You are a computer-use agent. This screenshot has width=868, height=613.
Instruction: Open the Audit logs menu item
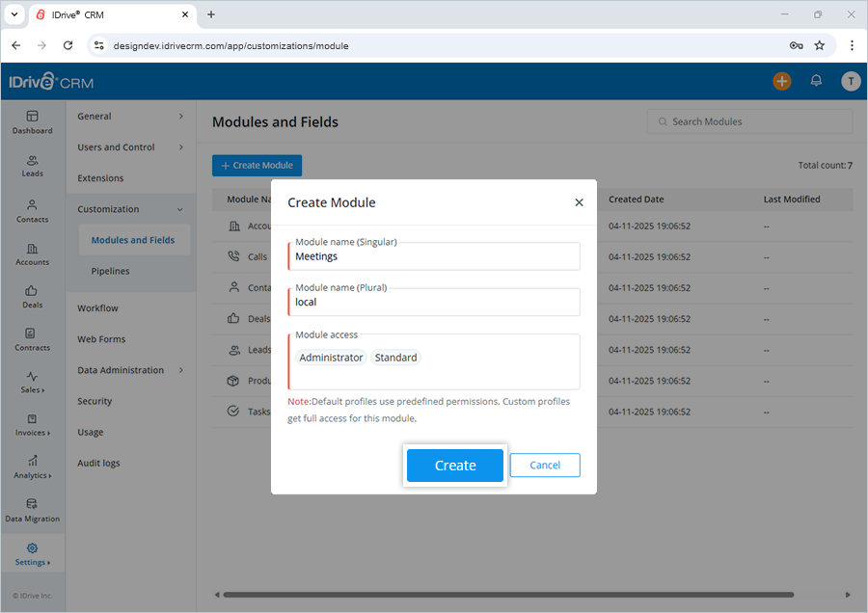98,463
